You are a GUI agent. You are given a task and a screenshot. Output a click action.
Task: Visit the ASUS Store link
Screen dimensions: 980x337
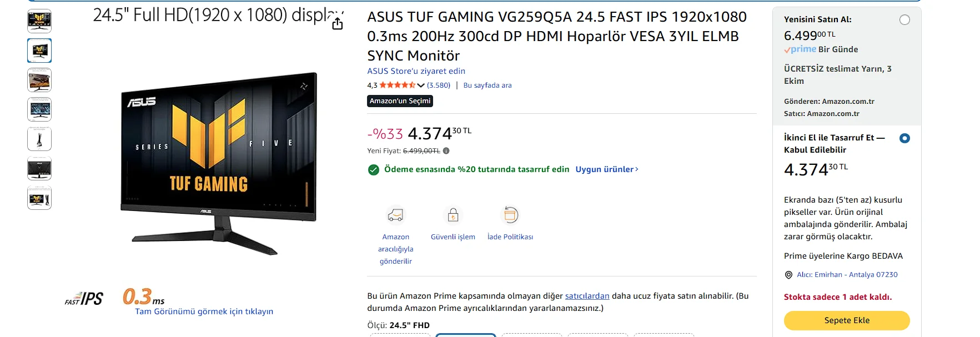[x=416, y=71]
